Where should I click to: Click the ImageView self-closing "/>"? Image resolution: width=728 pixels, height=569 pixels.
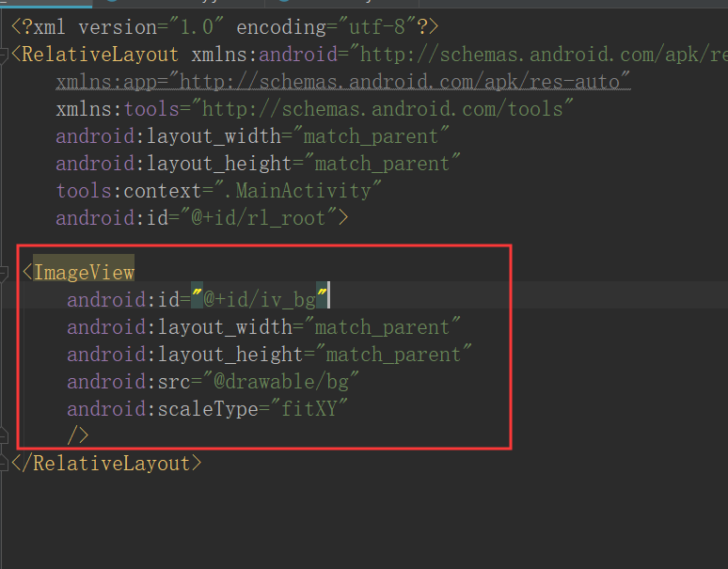coord(78,436)
